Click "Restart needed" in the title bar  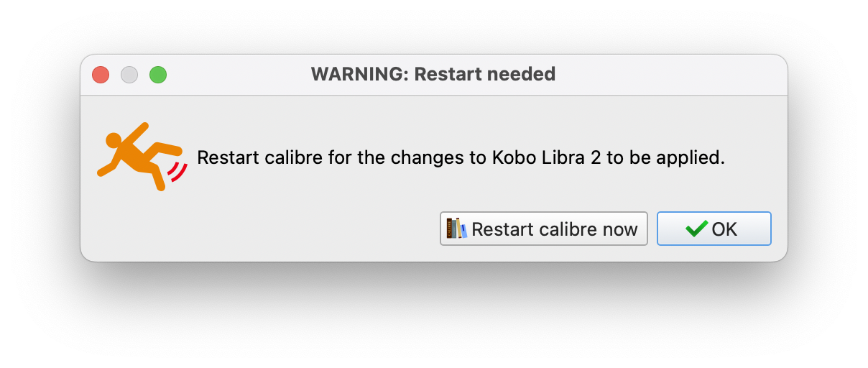click(485, 74)
